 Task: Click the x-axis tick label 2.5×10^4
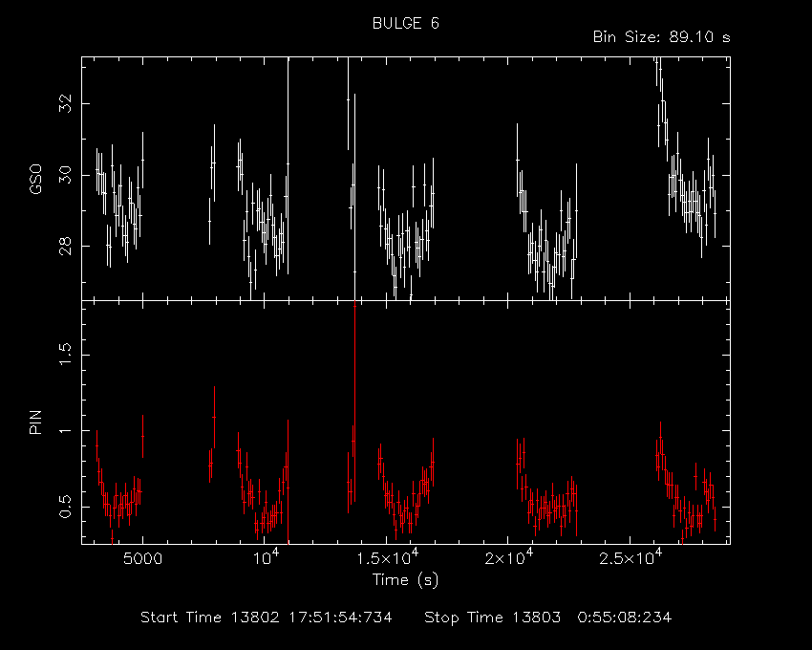click(630, 557)
